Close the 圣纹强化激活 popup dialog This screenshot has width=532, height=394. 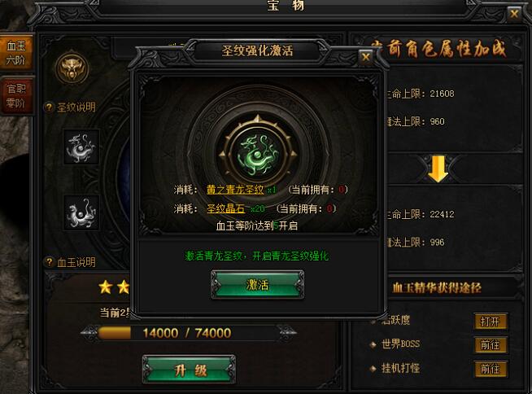pos(366,58)
